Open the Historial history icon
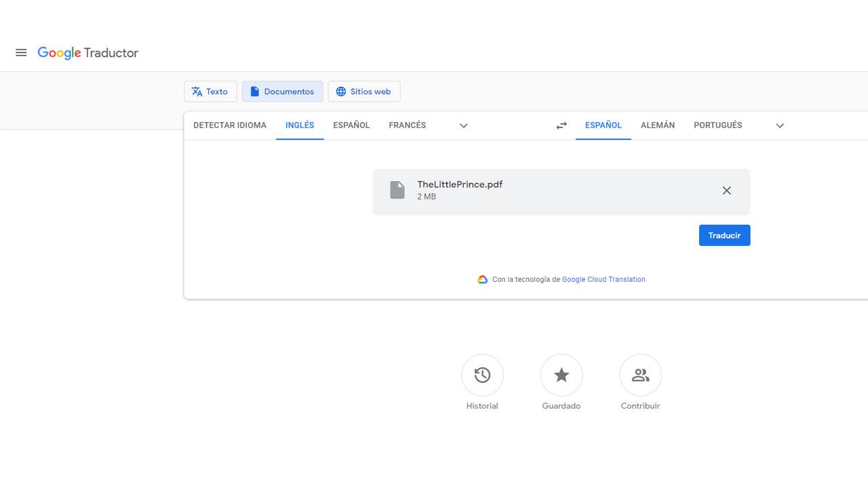Image resolution: width=868 pixels, height=488 pixels. (x=482, y=375)
